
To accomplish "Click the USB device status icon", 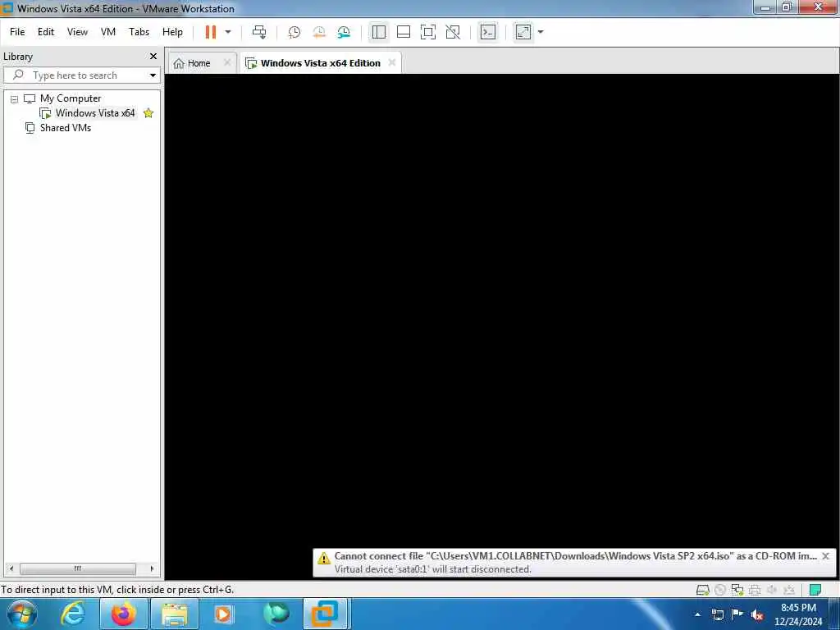I will tap(789, 590).
